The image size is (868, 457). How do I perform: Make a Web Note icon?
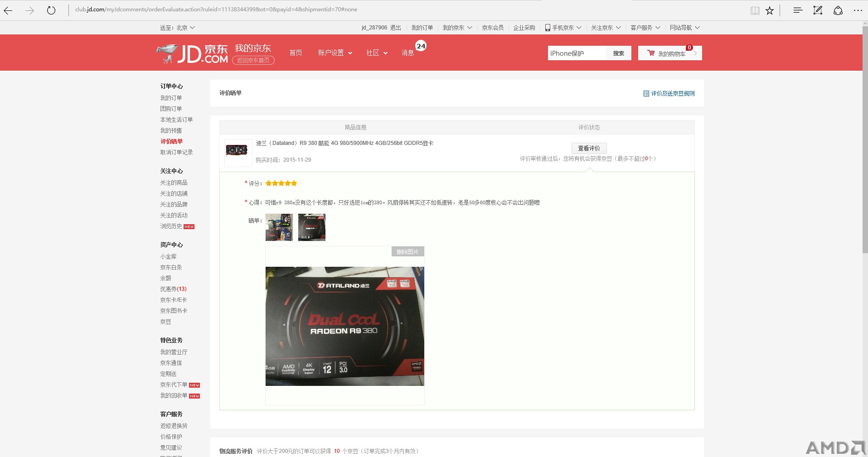point(818,10)
